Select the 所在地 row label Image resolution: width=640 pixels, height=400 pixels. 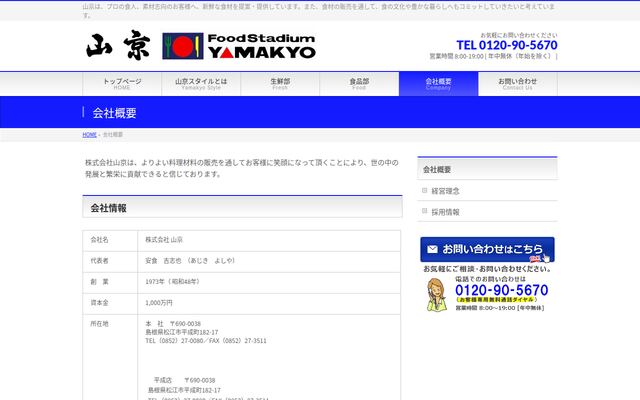99,324
